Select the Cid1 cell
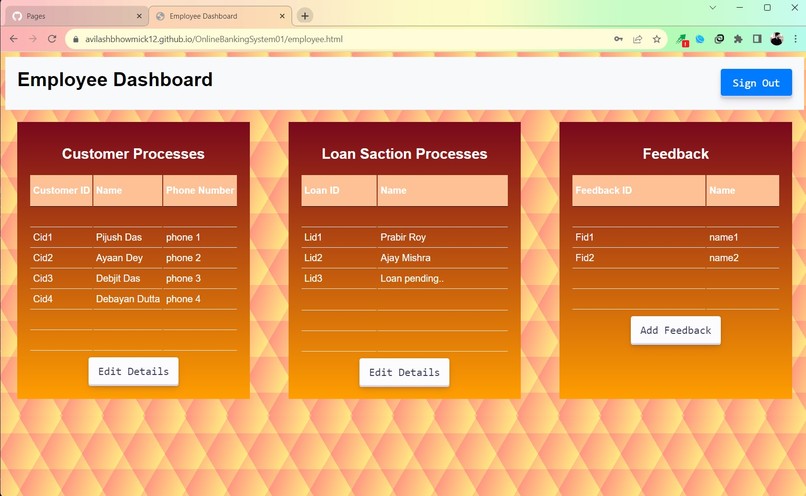 coord(61,237)
